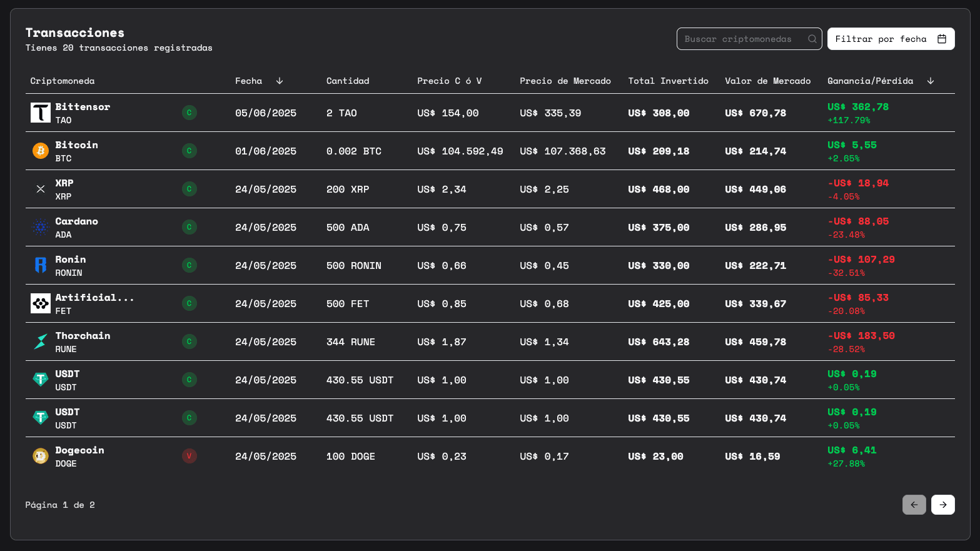Screen dimensions: 980x551
Task: Select the Bitcoin name text
Action: [76, 145]
